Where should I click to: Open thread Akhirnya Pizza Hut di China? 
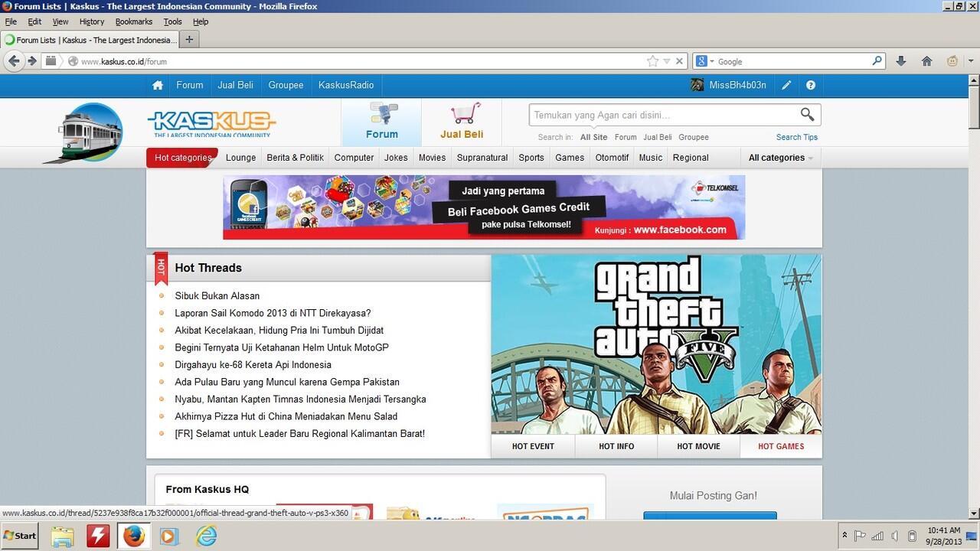tap(286, 416)
